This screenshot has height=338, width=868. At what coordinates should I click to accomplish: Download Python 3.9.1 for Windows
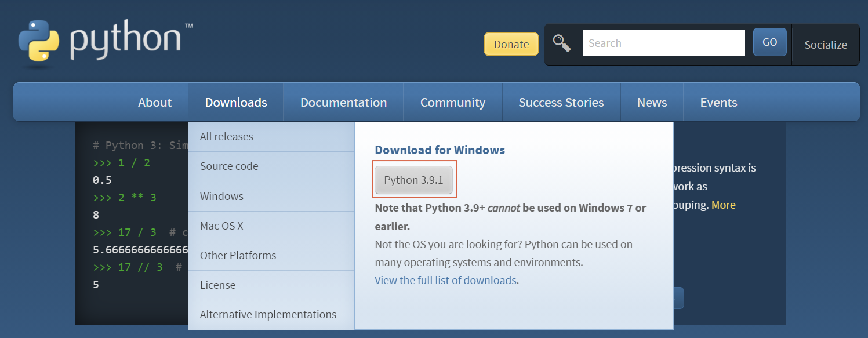pyautogui.click(x=414, y=180)
